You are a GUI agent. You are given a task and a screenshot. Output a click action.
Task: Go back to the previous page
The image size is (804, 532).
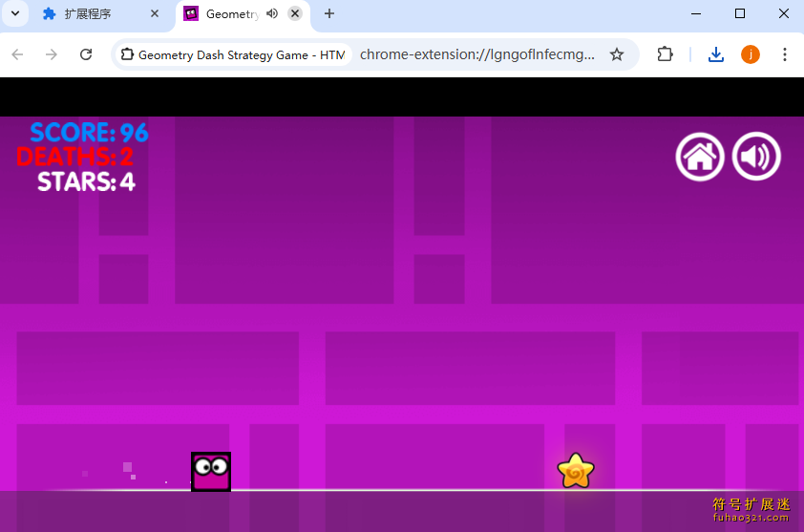(x=17, y=54)
